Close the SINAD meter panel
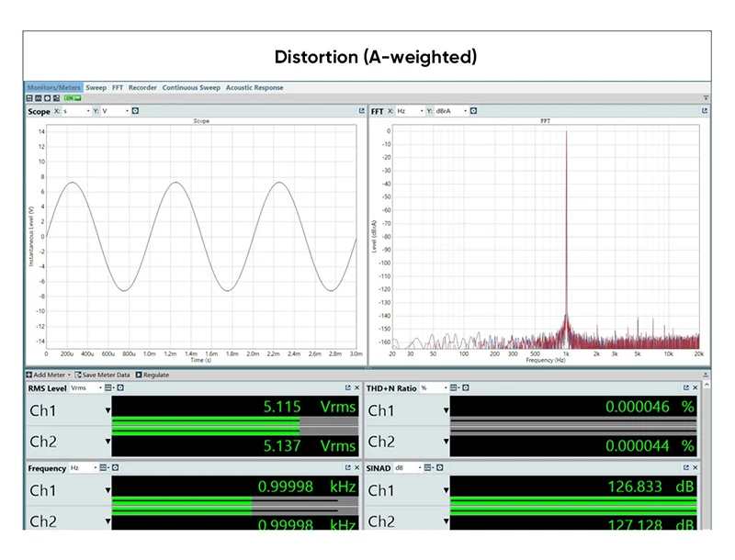This screenshot has width=735, height=560. click(695, 468)
